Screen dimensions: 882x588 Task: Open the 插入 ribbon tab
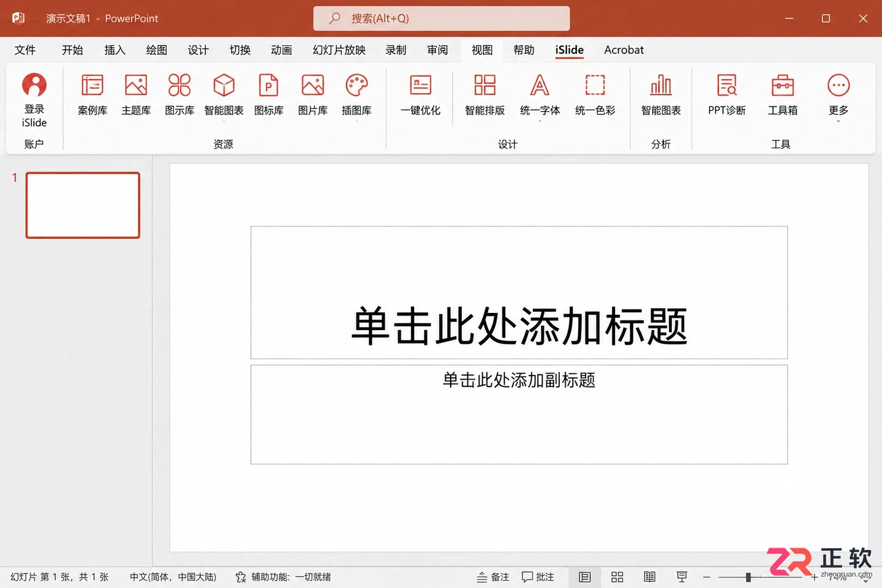(115, 50)
